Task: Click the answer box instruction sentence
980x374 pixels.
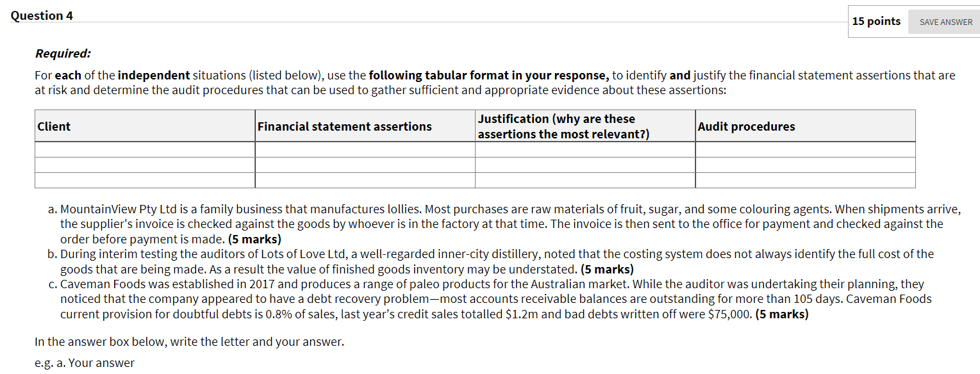Action: click(x=190, y=341)
